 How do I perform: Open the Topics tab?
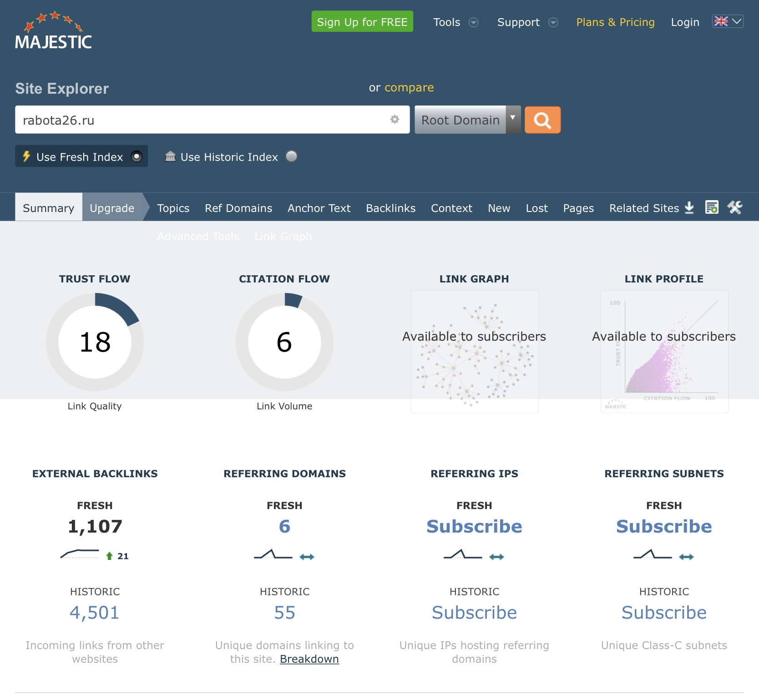coord(173,208)
